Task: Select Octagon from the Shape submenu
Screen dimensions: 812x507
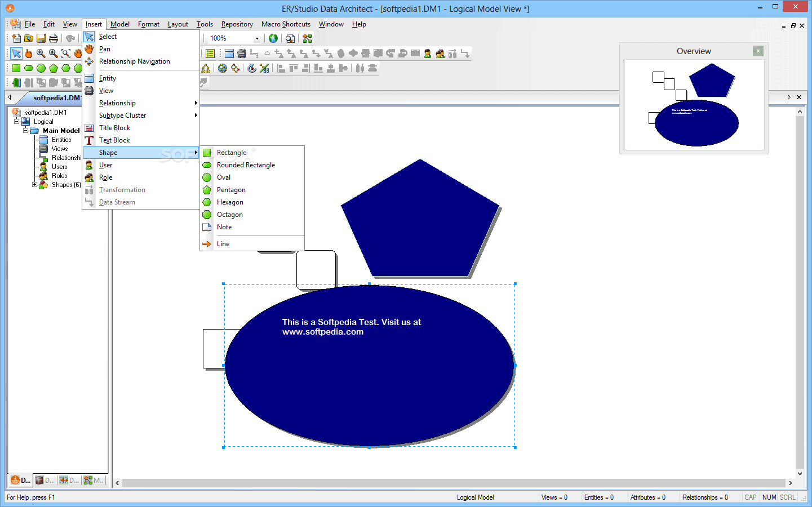Action: tap(252, 215)
